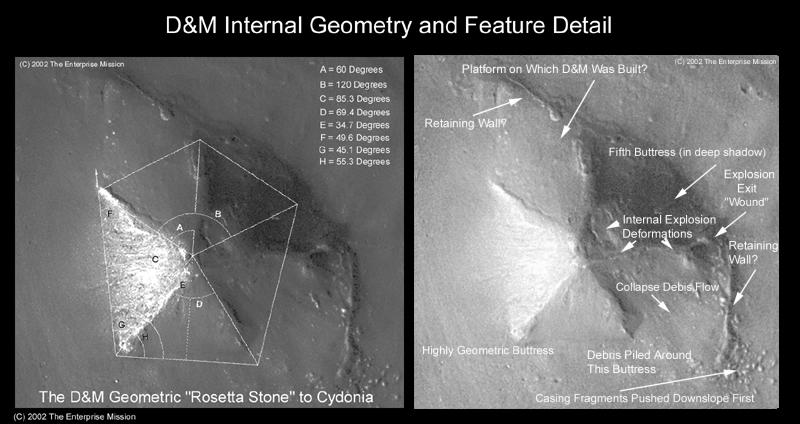The height and width of the screenshot is (424, 800).
Task: Select the 'B = 120 Degrees' legend entry
Action: pos(353,87)
